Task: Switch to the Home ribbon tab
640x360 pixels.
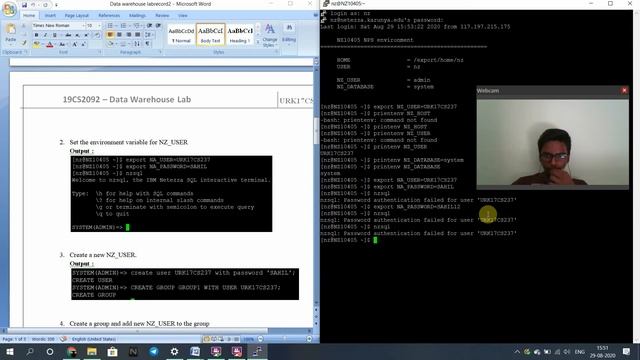Action: coord(29,16)
